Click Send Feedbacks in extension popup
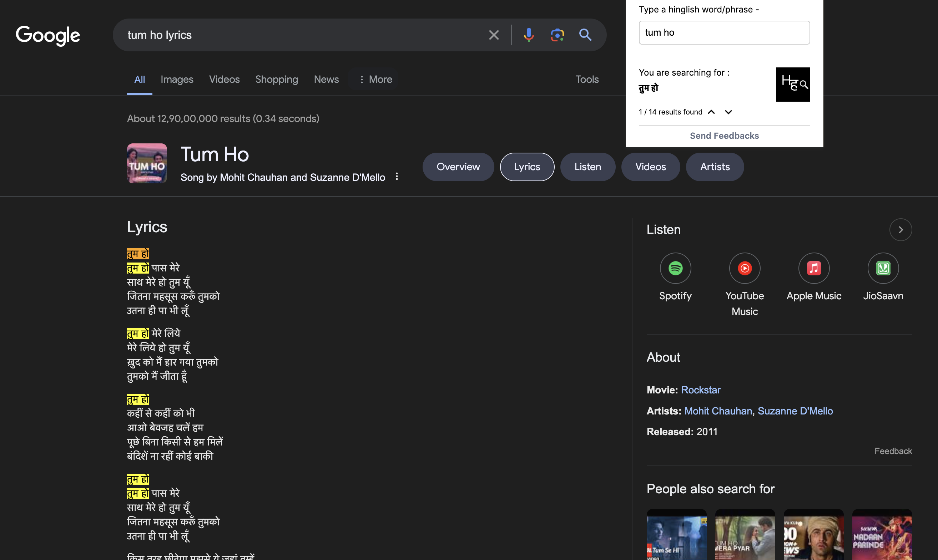938x560 pixels. pyautogui.click(x=724, y=136)
